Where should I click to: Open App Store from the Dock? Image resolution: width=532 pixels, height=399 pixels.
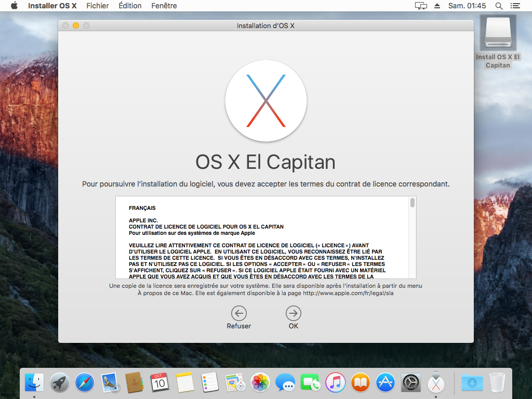point(385,383)
